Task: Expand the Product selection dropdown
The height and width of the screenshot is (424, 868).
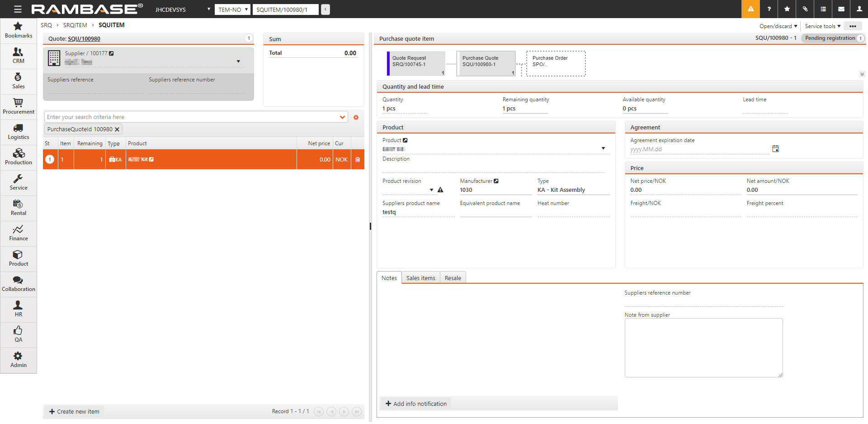Action: click(603, 148)
